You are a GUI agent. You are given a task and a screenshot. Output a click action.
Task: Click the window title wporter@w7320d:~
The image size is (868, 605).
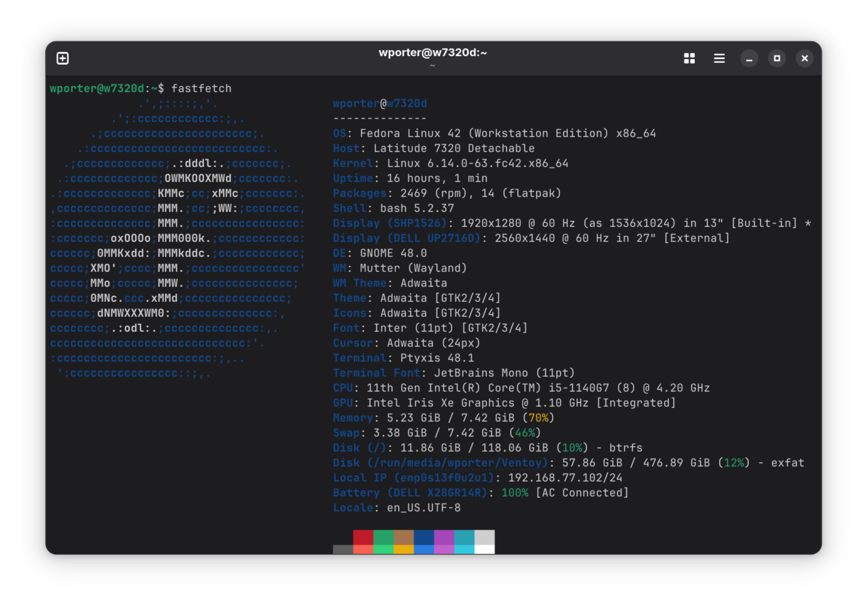[x=433, y=52]
